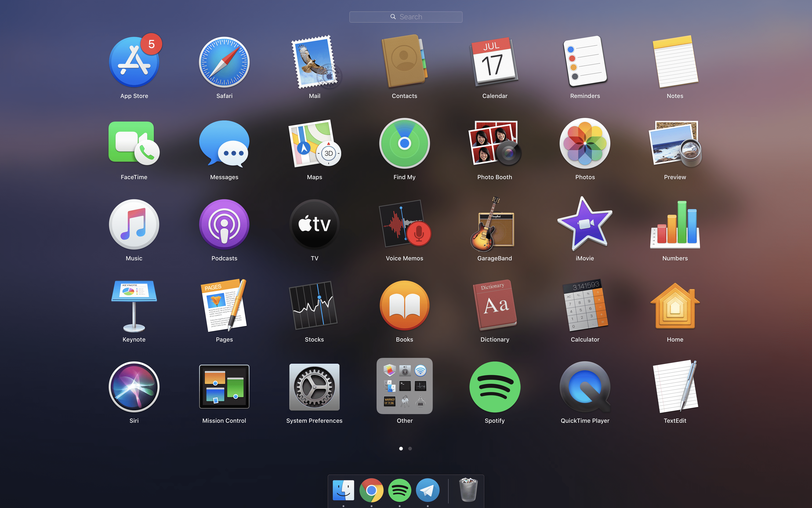Click the Launchpad Search field
The image size is (812, 508).
[x=406, y=17]
